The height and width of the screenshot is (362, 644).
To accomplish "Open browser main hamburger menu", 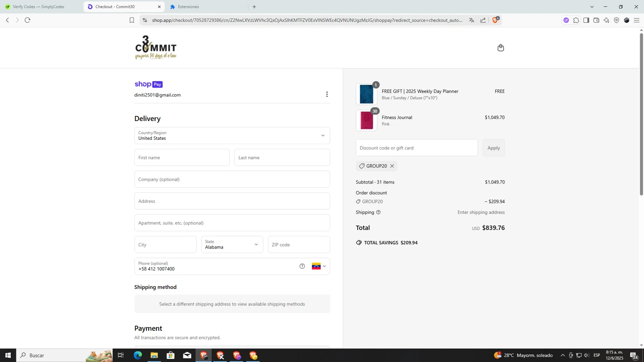I will click(637, 20).
